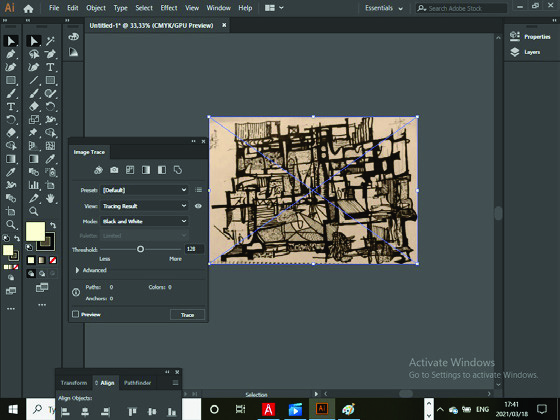Click the Image Trace info icon

pyautogui.click(x=76, y=292)
